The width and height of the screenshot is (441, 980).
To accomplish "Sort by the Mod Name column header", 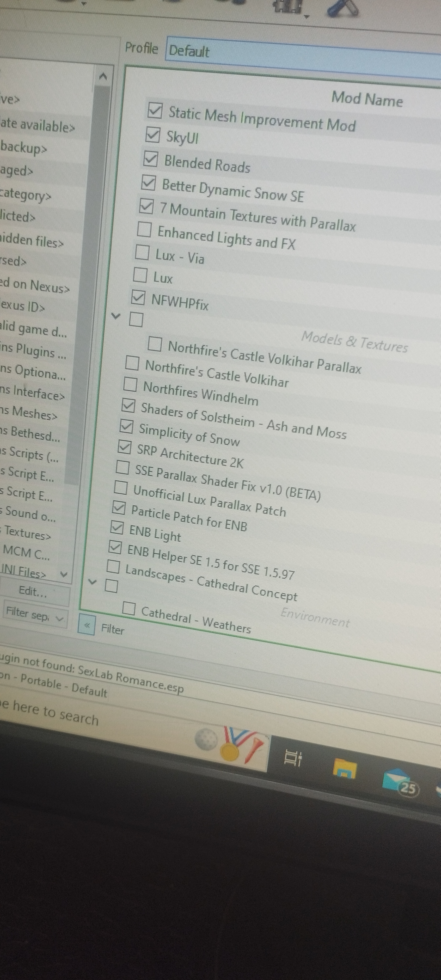I will [367, 99].
